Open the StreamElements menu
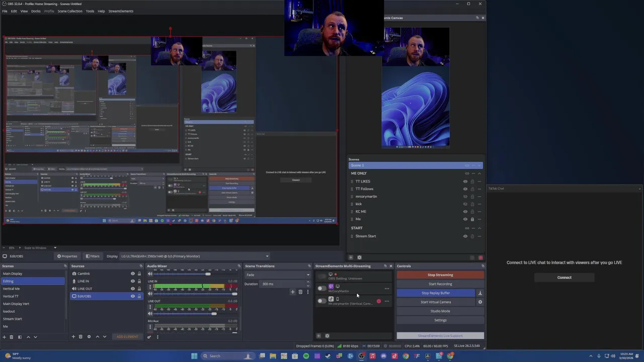This screenshot has width=644, height=362. click(x=121, y=11)
